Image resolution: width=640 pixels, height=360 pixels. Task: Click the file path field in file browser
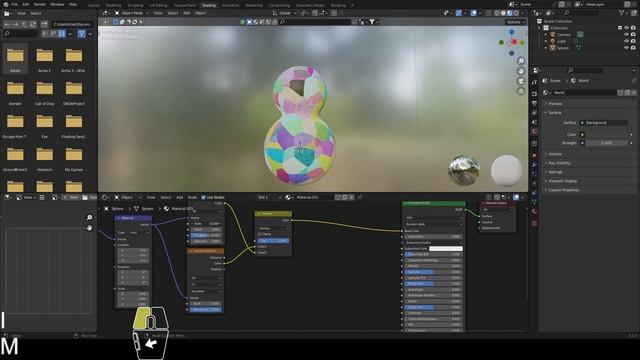73,24
